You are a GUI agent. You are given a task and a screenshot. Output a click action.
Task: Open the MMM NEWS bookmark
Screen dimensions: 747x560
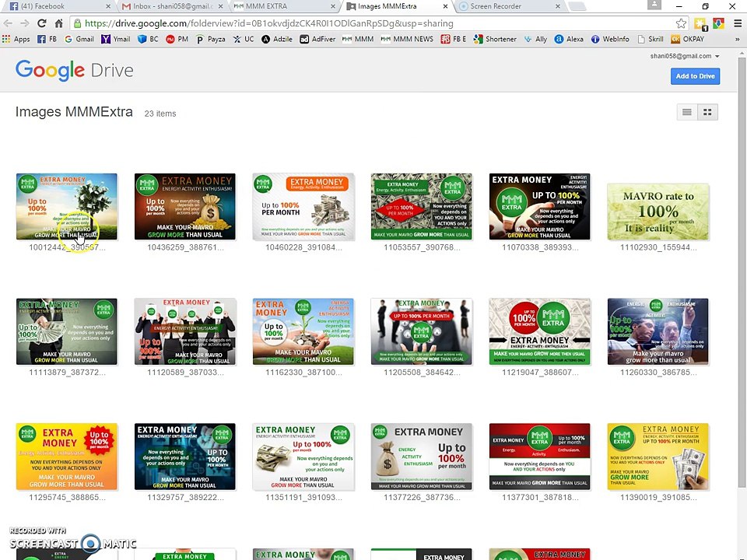coord(407,39)
